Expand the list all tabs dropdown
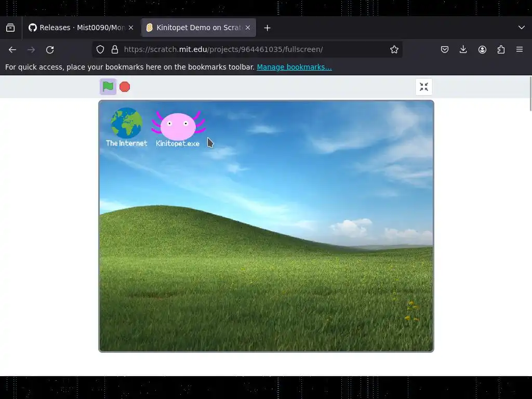This screenshot has width=532, height=399. click(x=522, y=28)
